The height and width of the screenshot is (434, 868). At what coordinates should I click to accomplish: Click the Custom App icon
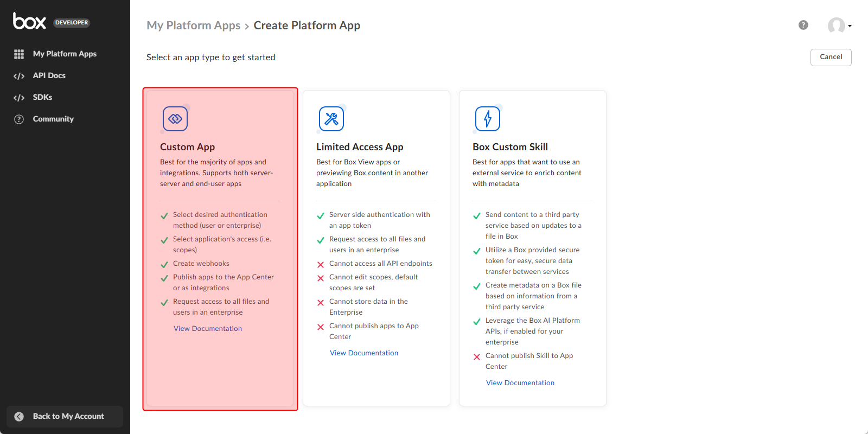click(175, 119)
